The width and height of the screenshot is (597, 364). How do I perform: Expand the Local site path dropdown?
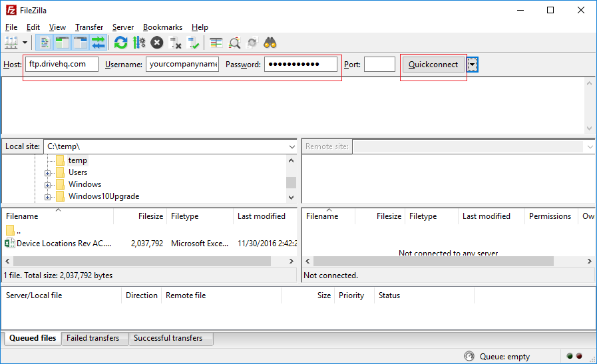(x=292, y=146)
